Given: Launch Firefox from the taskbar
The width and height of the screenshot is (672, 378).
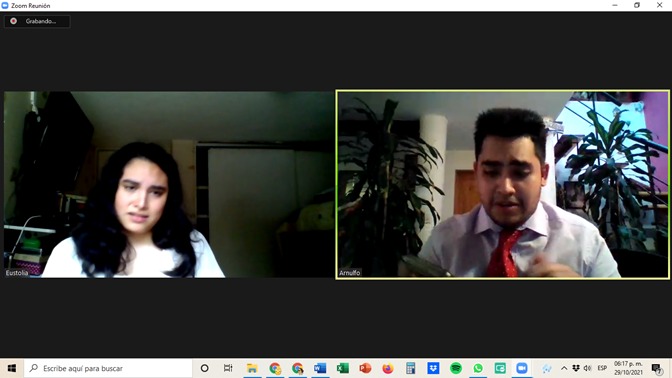Looking at the screenshot, I should pos(388,368).
